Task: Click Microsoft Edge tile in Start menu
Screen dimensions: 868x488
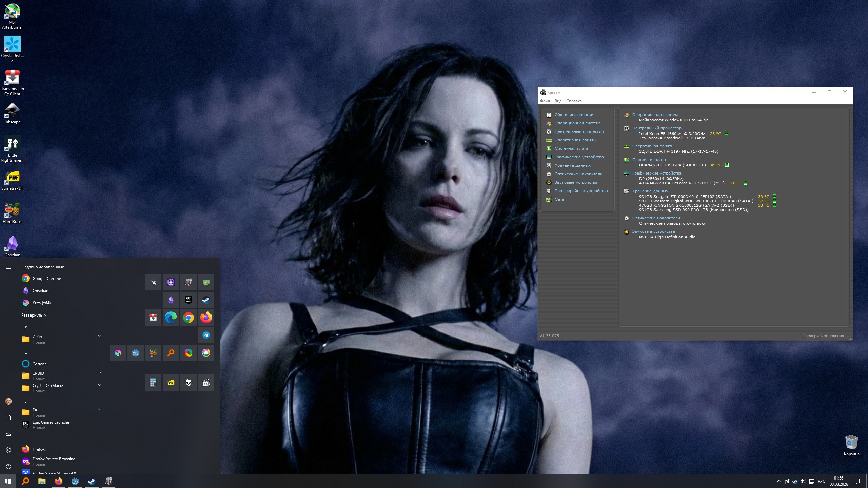Action: (171, 318)
